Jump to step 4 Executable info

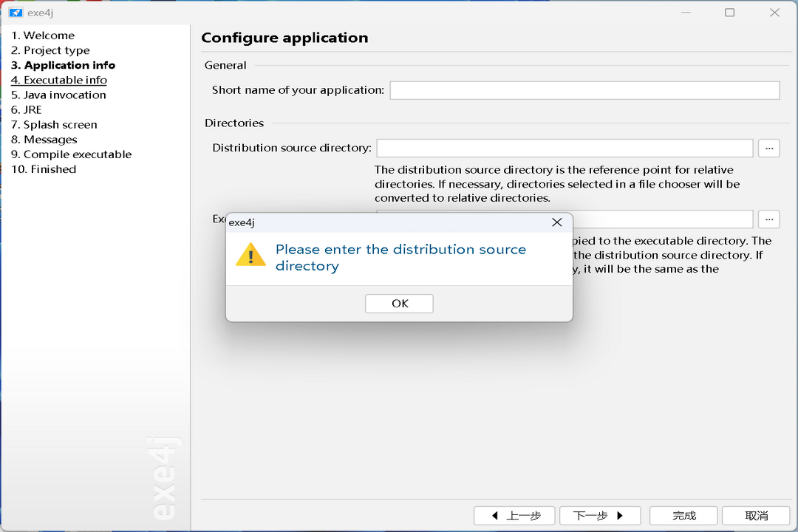click(x=59, y=80)
